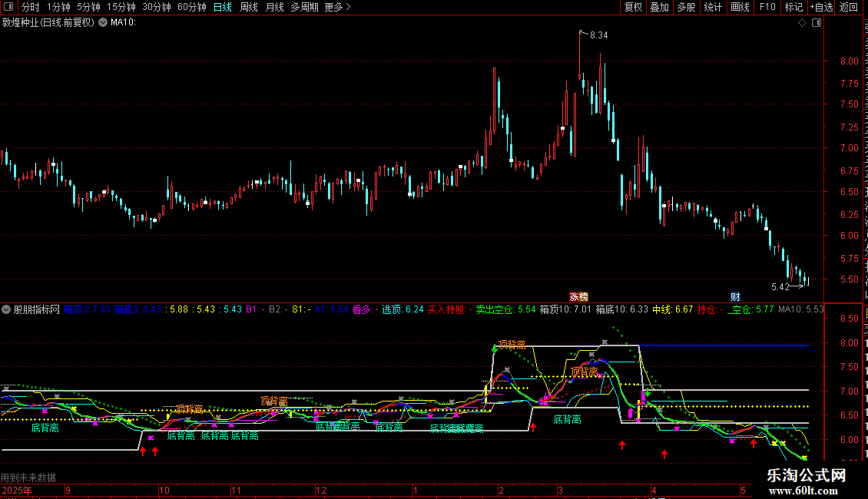The image size is (868, 499).
Task: Toggle the left sidebar panel icon
Action: click(8, 7)
